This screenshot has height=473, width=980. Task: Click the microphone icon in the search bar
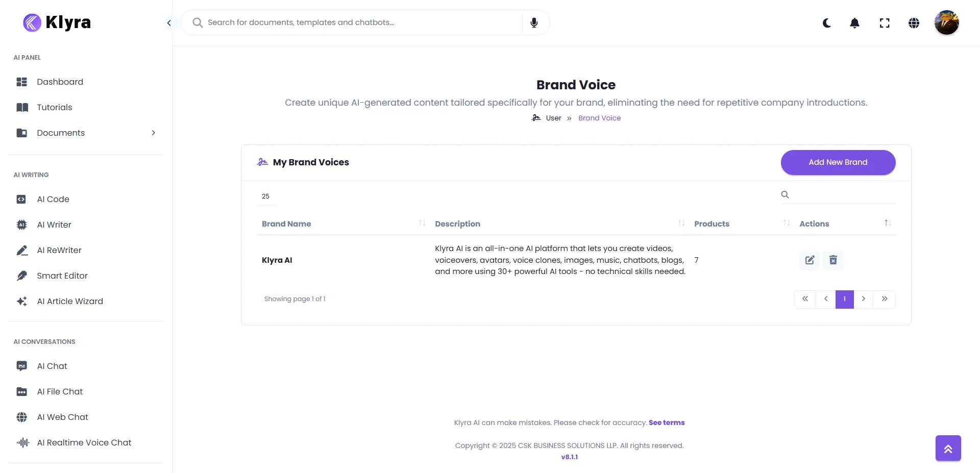pyautogui.click(x=534, y=22)
